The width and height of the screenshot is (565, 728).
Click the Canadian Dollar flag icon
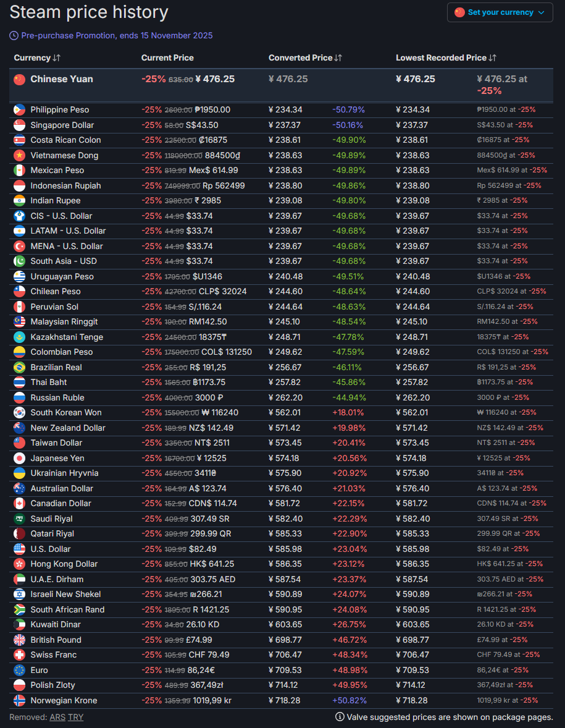point(20,503)
